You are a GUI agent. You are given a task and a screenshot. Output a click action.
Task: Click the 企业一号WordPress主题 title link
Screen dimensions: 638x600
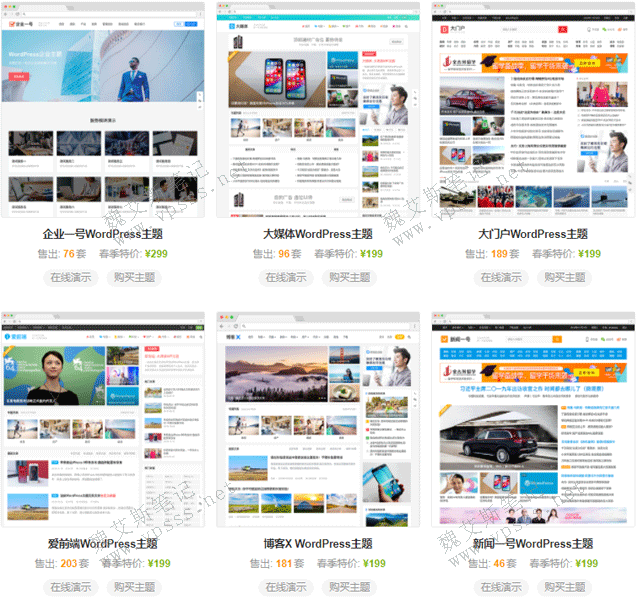point(103,234)
